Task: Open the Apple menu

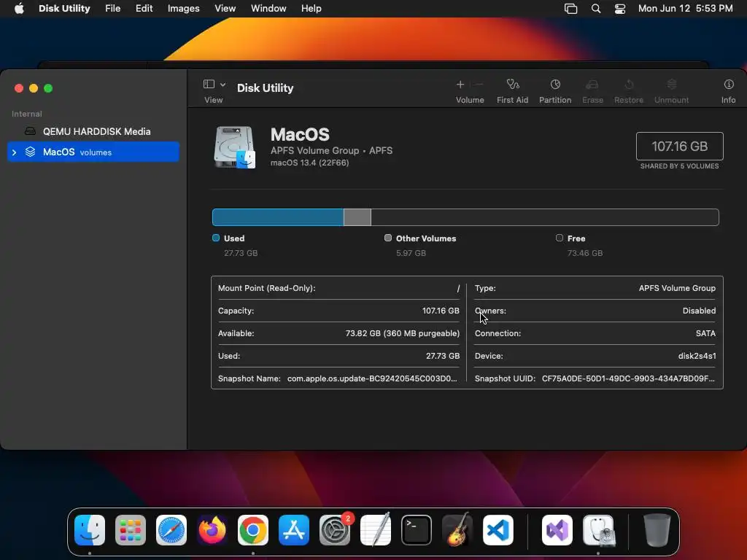Action: (x=19, y=9)
